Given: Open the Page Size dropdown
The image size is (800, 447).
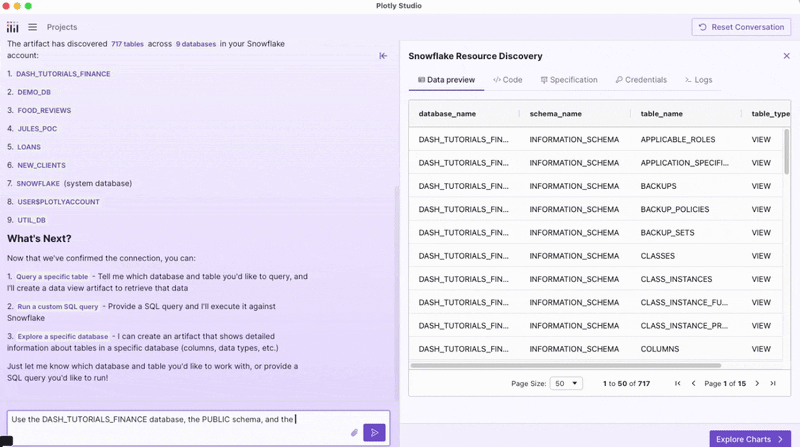Looking at the screenshot, I should click(566, 383).
